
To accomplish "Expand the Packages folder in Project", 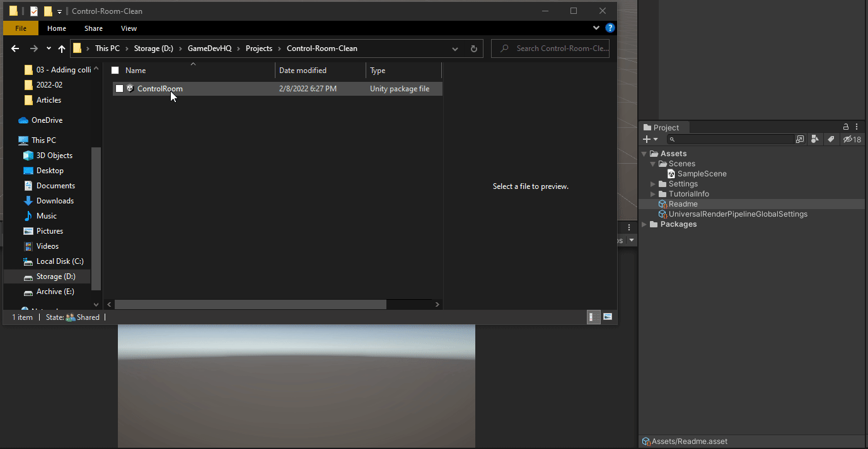I will click(644, 224).
